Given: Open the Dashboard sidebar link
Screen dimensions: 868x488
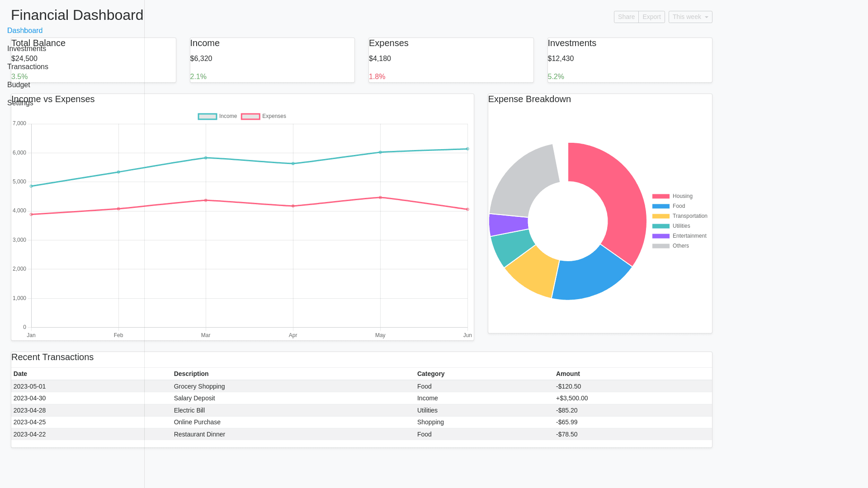Looking at the screenshot, I should tap(25, 31).
